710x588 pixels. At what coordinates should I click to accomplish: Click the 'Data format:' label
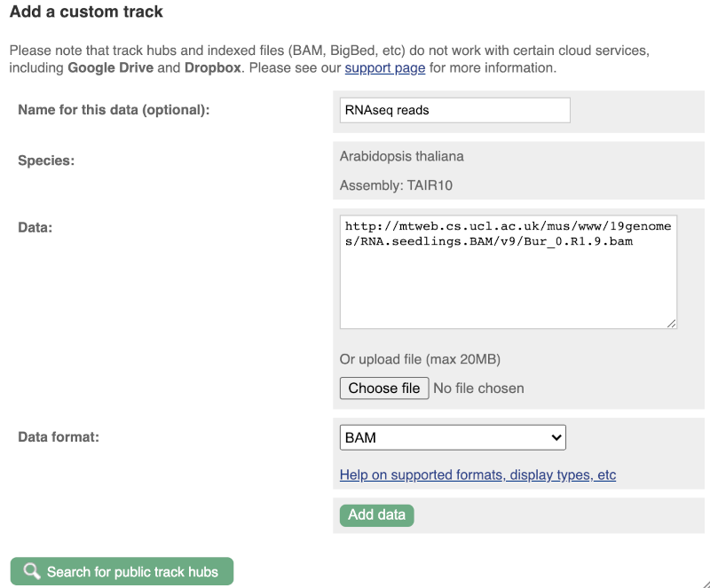tap(59, 437)
